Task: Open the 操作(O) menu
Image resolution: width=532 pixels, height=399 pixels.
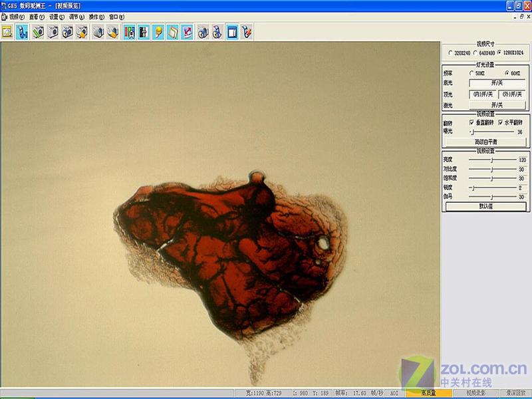Action: (x=96, y=17)
